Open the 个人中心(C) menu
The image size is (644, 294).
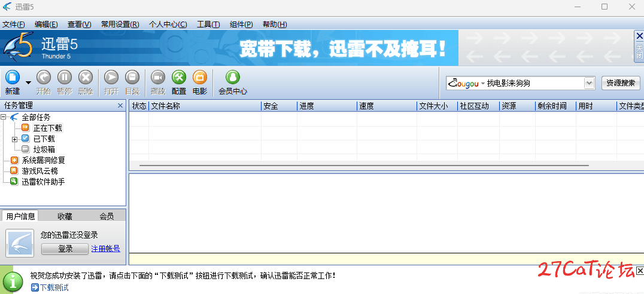(168, 24)
